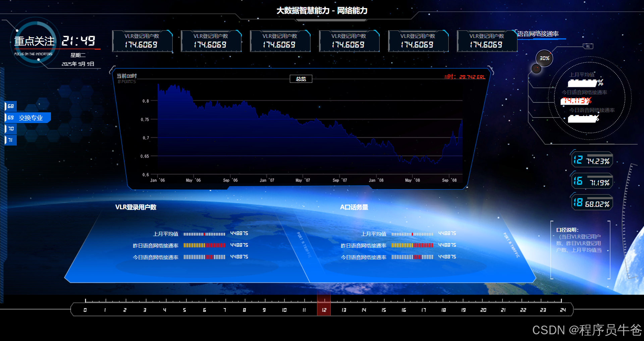
Task: Jump to hour 3 on the timeline
Action: 145,310
